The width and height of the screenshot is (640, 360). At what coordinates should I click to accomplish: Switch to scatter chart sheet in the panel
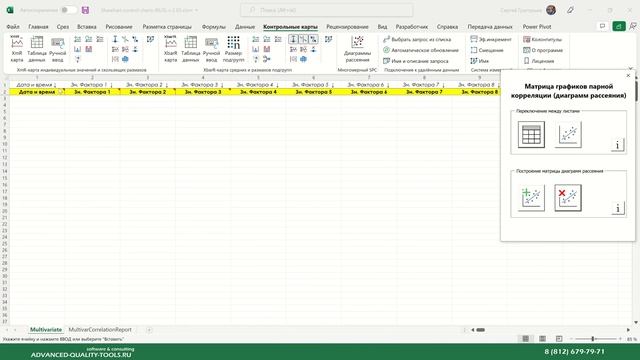pyautogui.click(x=568, y=134)
